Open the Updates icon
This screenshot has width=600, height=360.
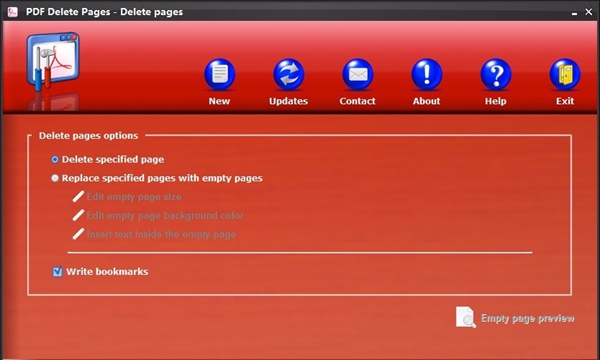289,74
